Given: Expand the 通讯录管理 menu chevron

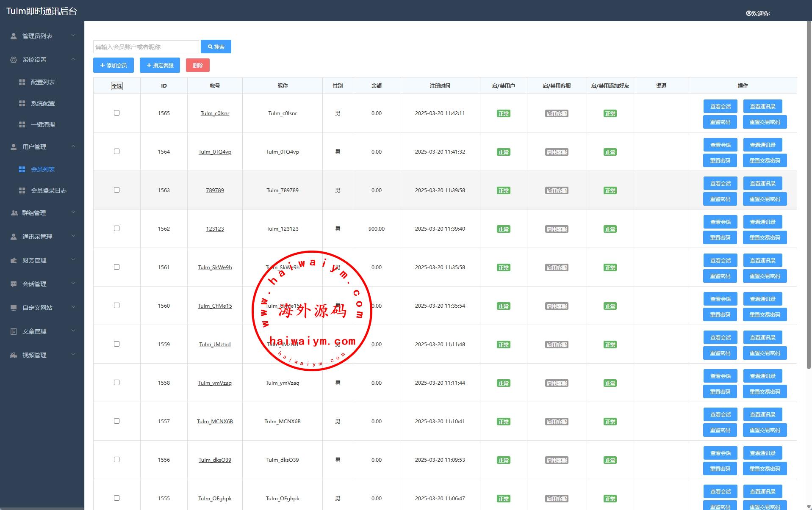Looking at the screenshot, I should pos(73,236).
